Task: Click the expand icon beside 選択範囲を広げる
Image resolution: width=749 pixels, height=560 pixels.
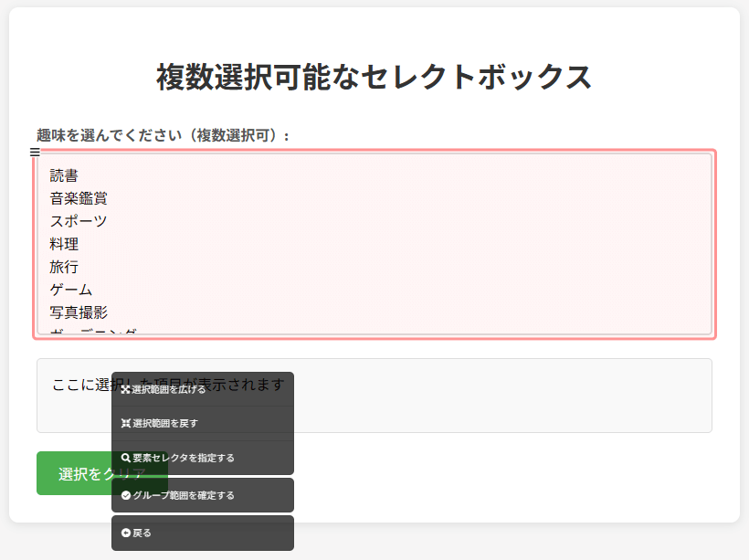Action: (125, 389)
